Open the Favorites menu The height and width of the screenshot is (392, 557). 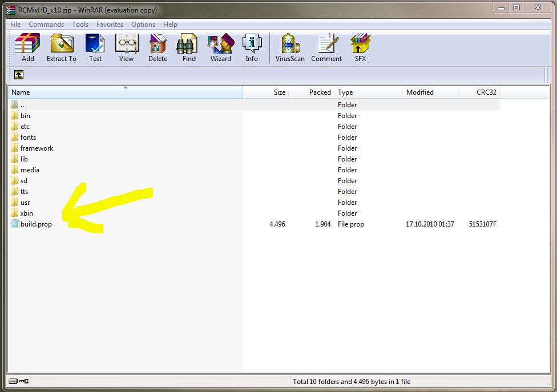[x=110, y=25]
